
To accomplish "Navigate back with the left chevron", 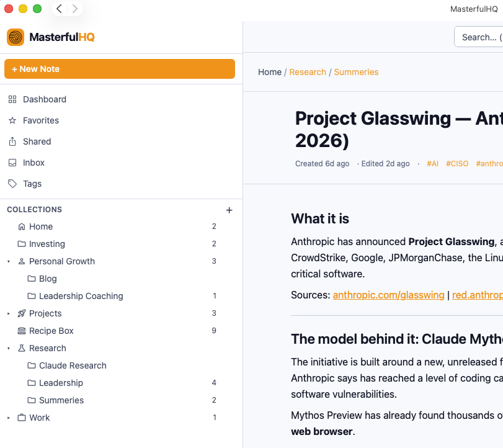I will [59, 9].
